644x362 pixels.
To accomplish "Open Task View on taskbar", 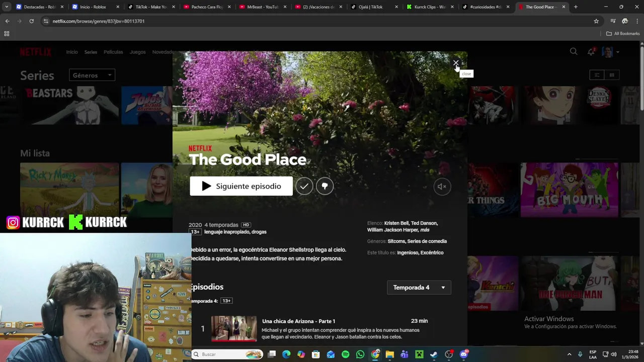I will click(x=272, y=354).
